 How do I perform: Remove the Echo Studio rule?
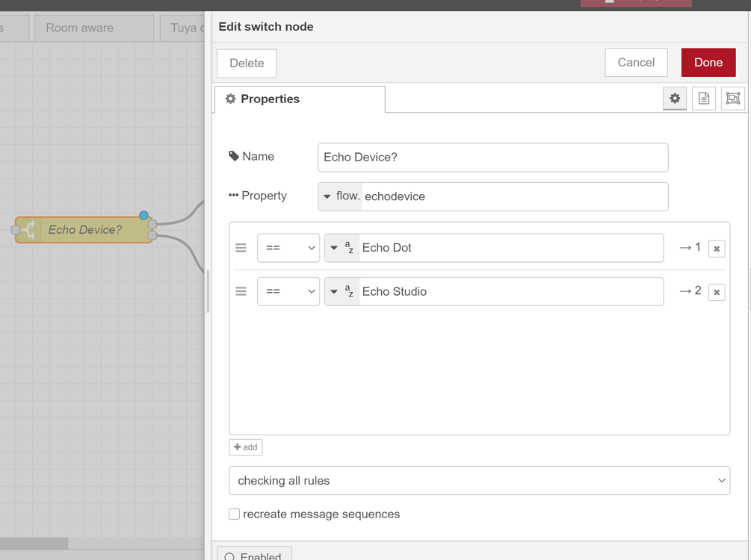(717, 292)
